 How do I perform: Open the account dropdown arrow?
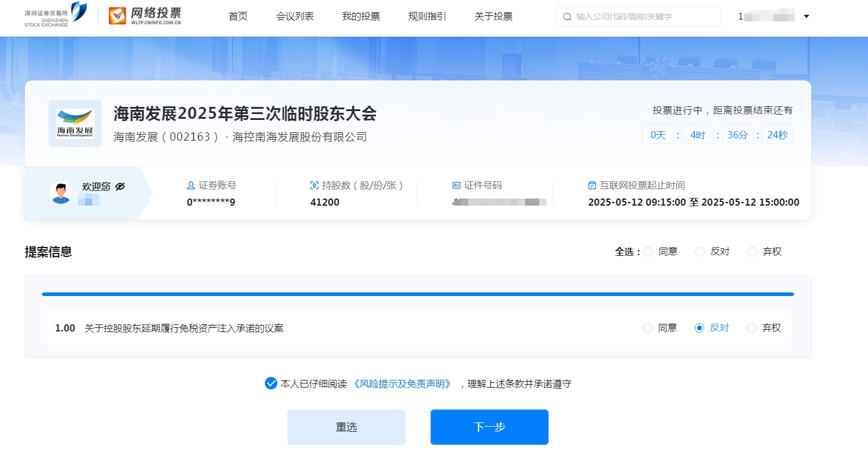coord(807,17)
